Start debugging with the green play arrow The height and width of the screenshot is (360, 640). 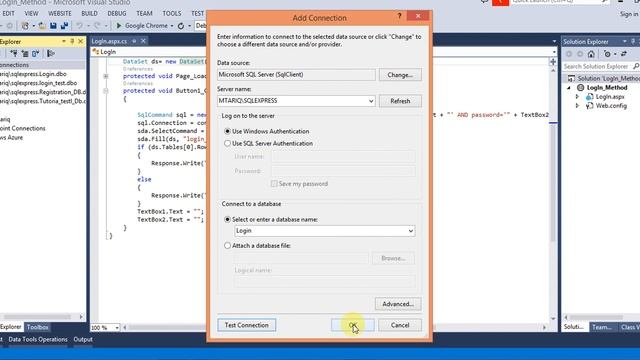tap(119, 26)
